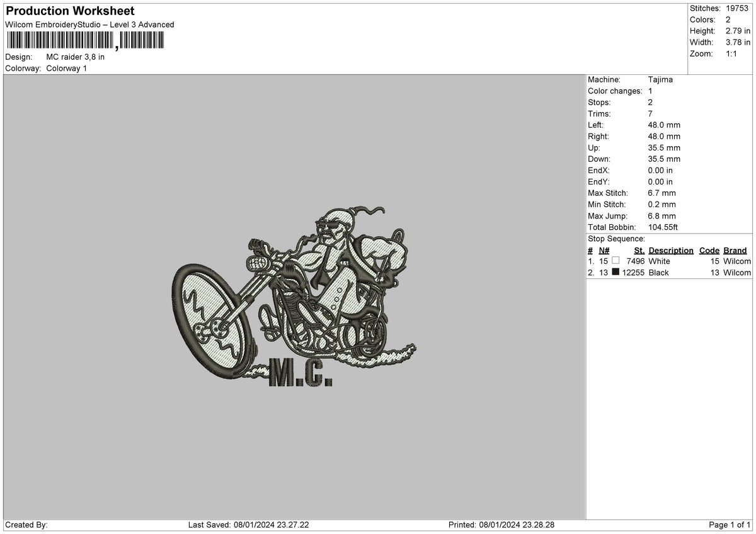756x534 pixels.
Task: Click the 'Black' description in stop row 2
Action: tap(659, 272)
